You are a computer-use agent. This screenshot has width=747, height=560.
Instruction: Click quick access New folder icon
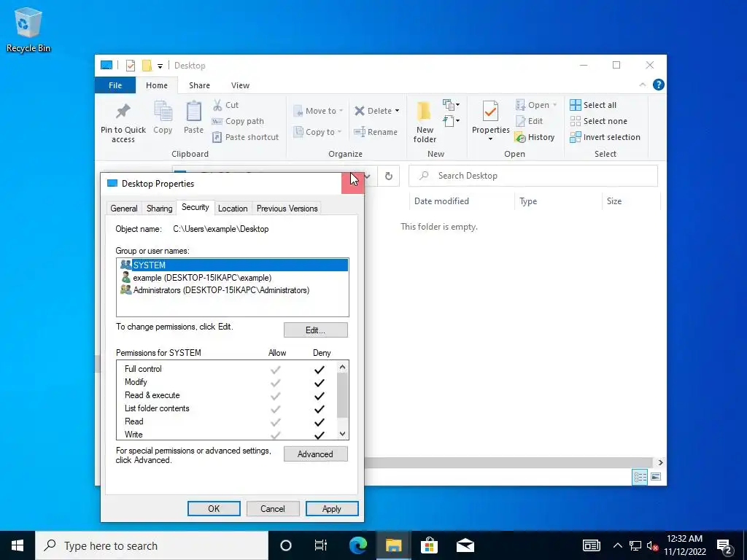147,65
